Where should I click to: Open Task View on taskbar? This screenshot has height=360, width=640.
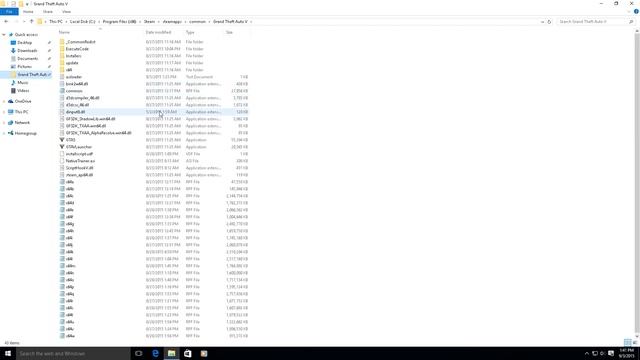138,353
